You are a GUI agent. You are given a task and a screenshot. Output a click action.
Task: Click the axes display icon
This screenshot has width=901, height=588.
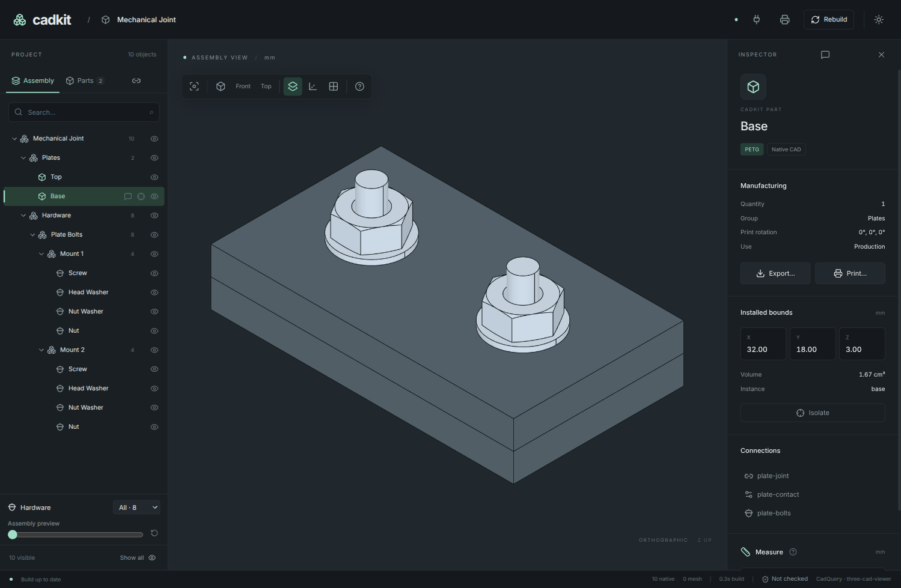point(313,86)
